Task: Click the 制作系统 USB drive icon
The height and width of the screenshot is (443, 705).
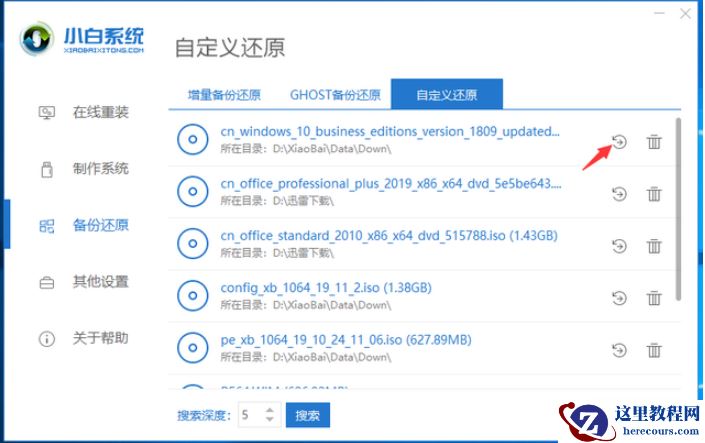Action: tap(47, 170)
